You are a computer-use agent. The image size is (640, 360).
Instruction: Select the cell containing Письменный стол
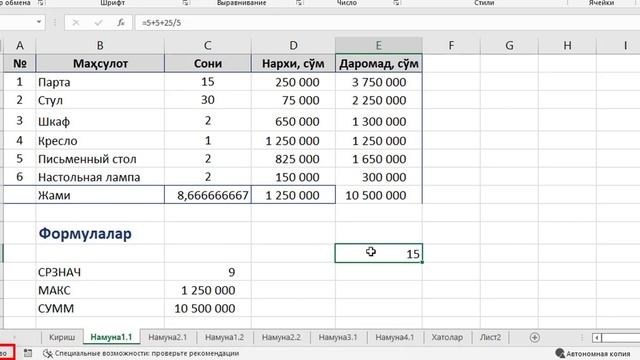tap(100, 159)
